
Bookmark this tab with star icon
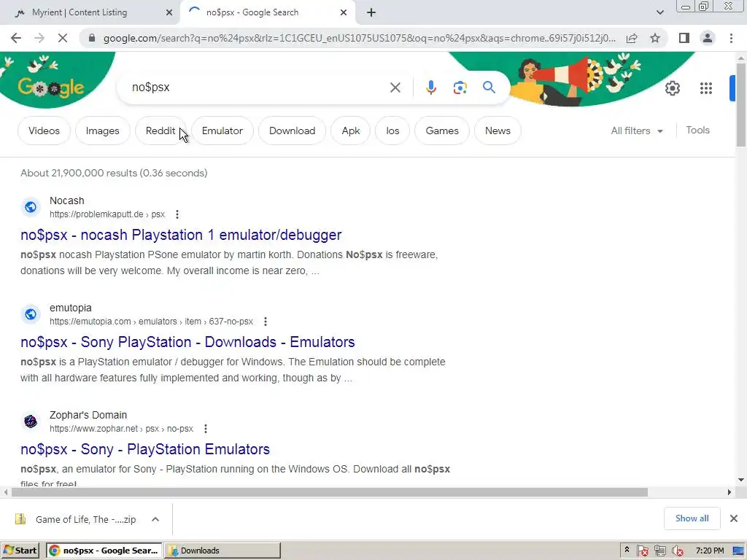coord(655,38)
